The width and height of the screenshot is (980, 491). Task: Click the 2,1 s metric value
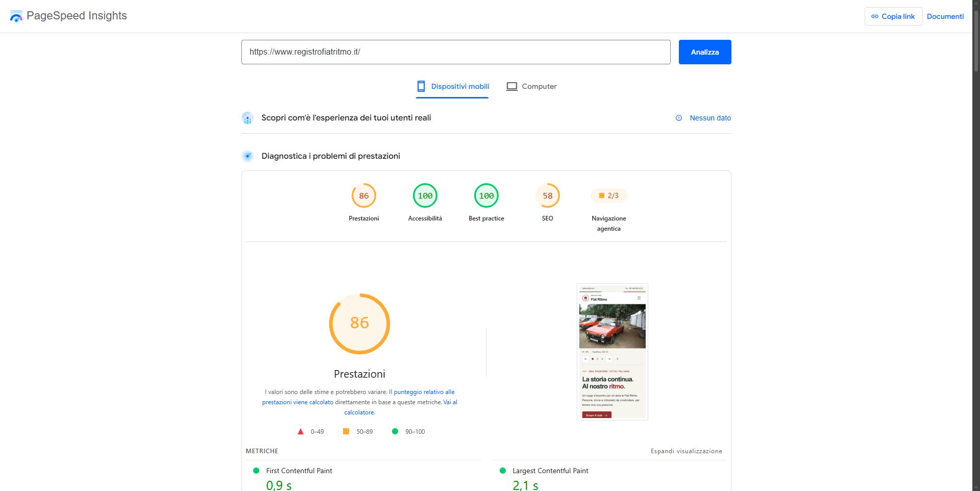[x=525, y=485]
